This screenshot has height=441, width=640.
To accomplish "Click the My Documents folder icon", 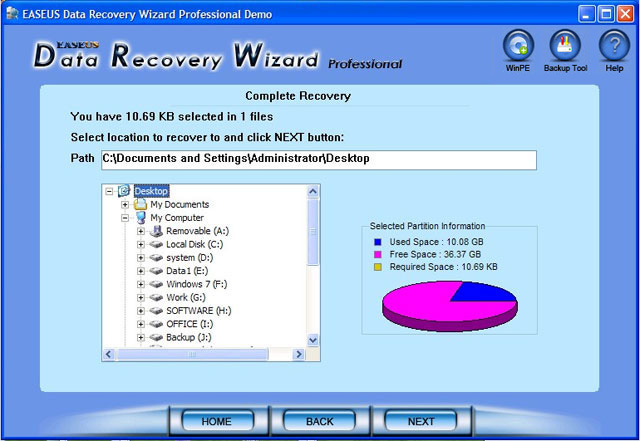I will 140,204.
